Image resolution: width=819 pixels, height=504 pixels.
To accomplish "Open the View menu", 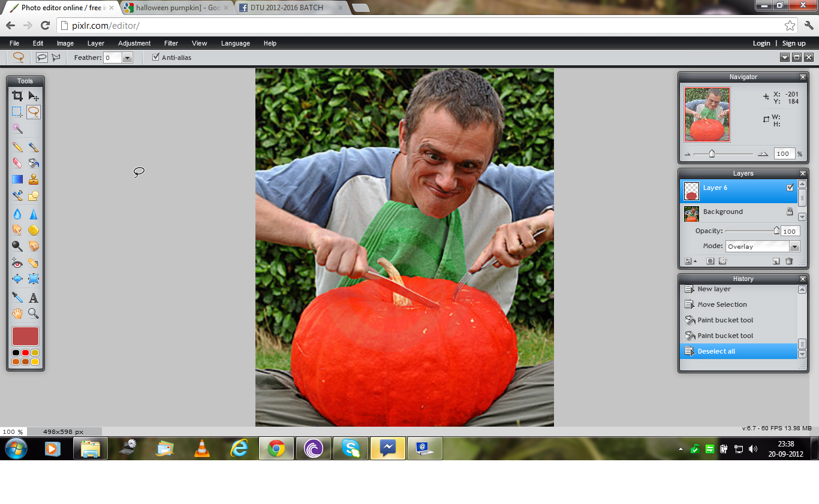I will (200, 43).
